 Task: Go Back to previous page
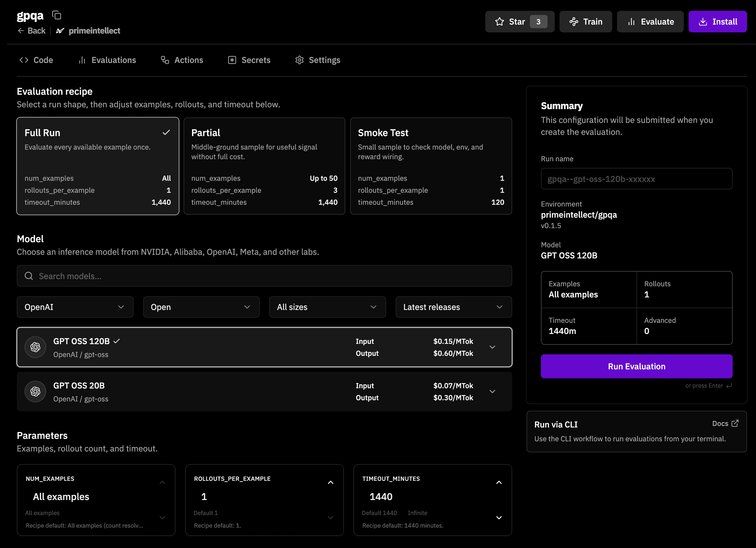pos(32,31)
